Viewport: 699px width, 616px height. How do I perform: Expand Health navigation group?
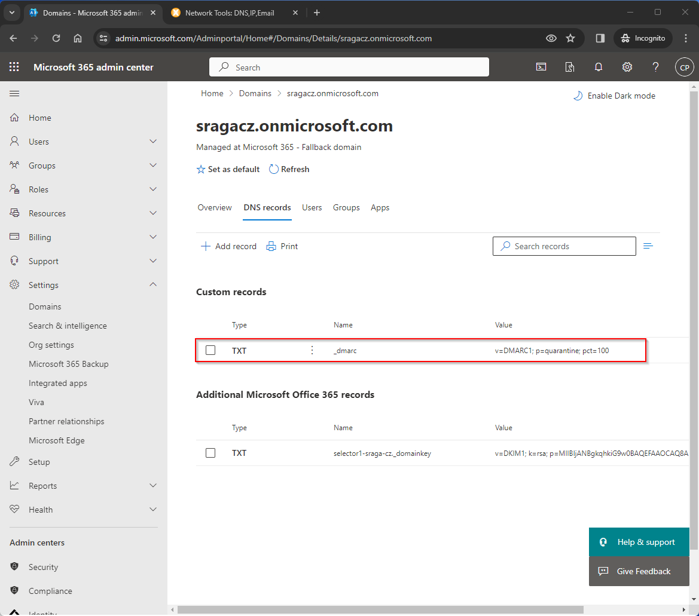pyautogui.click(x=153, y=510)
